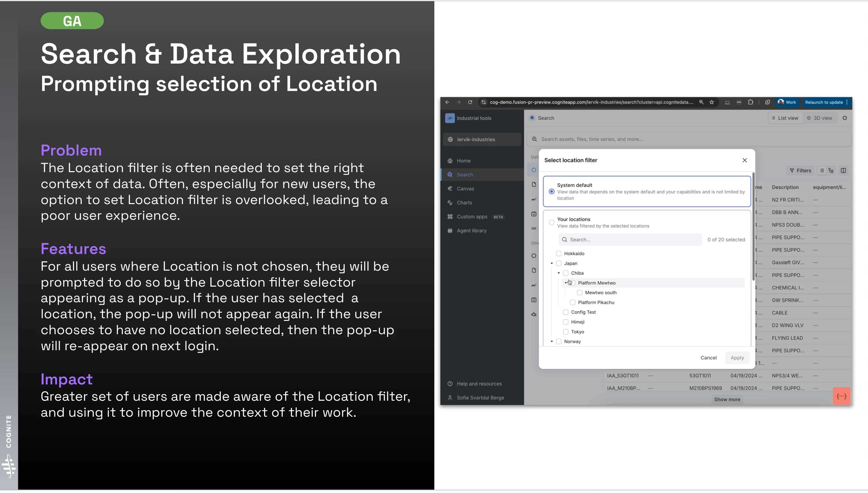Click the Cancel button in dialog
Viewport: 868px width, 493px height.
708,358
